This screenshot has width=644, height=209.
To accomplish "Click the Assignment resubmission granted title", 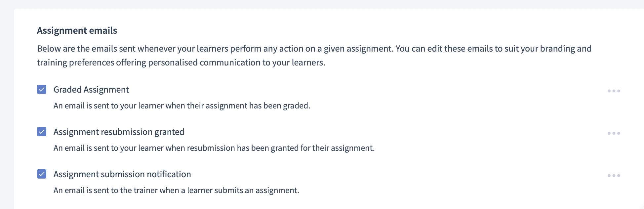I will tap(119, 132).
